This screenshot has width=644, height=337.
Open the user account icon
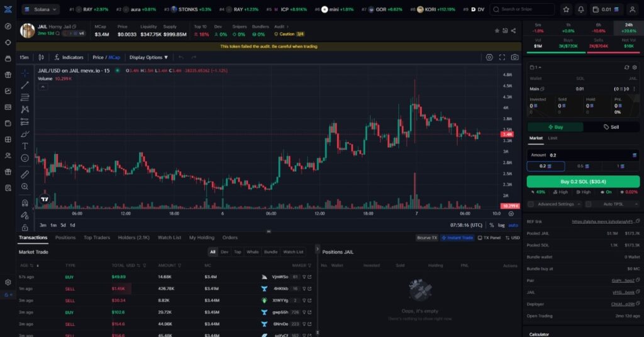coord(633,9)
